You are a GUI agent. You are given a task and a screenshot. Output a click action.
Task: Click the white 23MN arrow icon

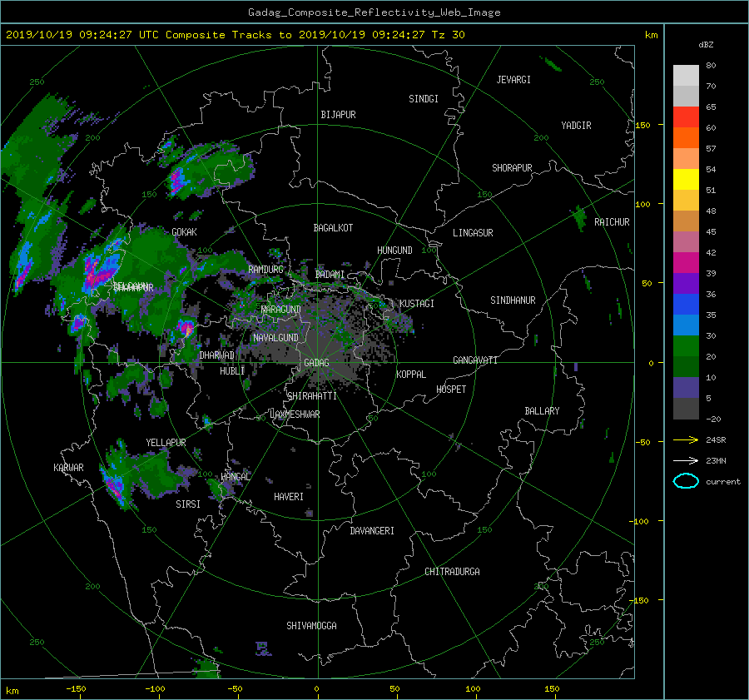click(686, 460)
